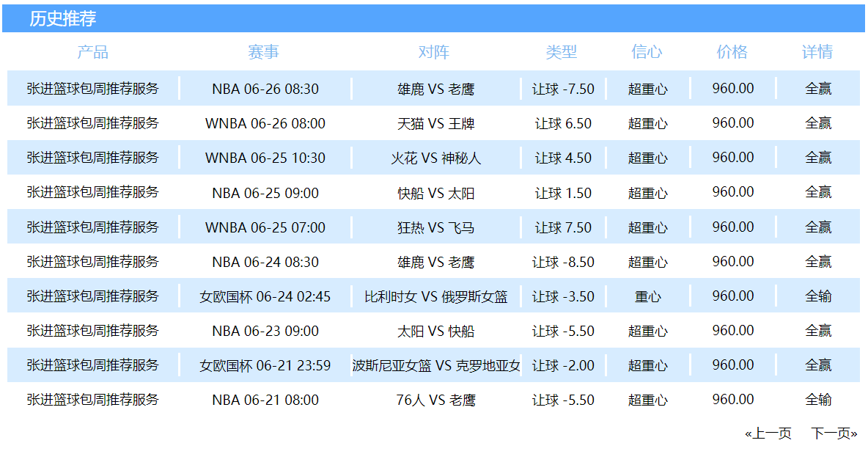
Task: Select 天猫 VS 王牌 matchup cell
Action: coord(435,123)
